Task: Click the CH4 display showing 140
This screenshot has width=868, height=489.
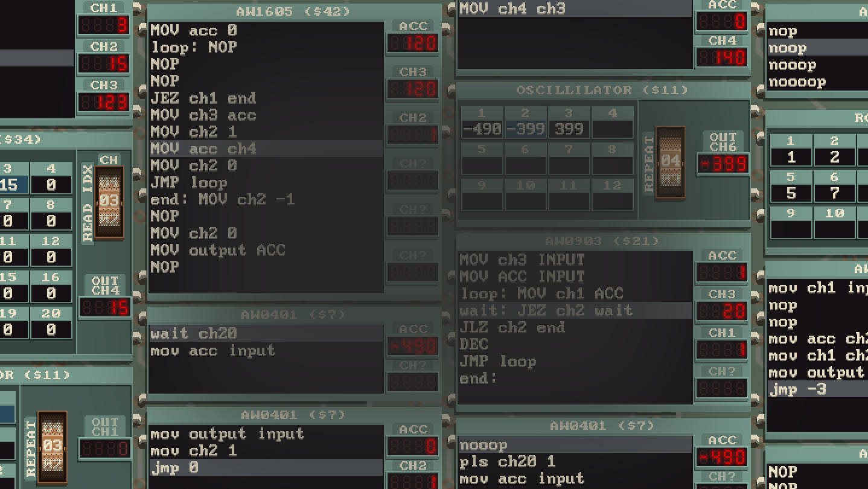Action: point(722,57)
